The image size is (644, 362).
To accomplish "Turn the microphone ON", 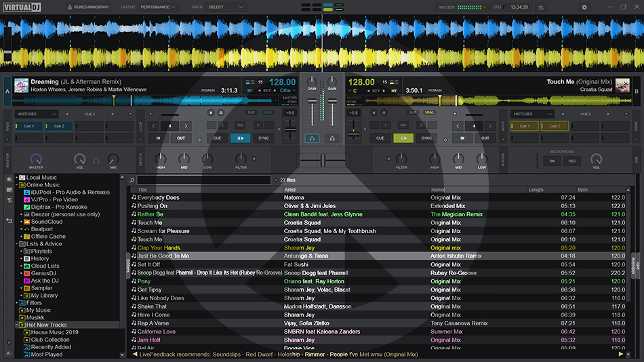I will 551,161.
